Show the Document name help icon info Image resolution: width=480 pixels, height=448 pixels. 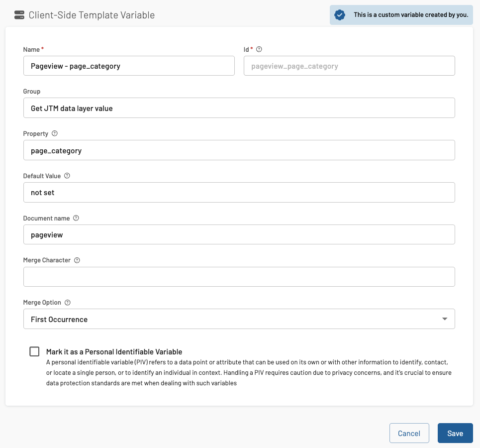click(x=76, y=218)
